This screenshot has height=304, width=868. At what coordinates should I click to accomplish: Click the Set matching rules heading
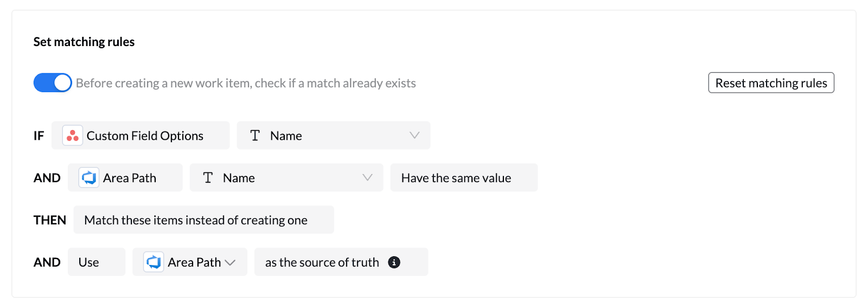(84, 42)
